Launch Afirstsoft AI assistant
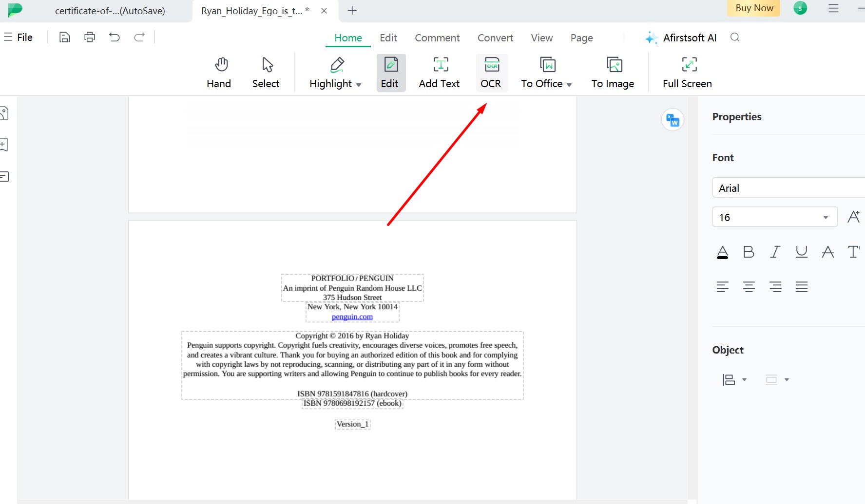Image resolution: width=865 pixels, height=504 pixels. pos(681,38)
